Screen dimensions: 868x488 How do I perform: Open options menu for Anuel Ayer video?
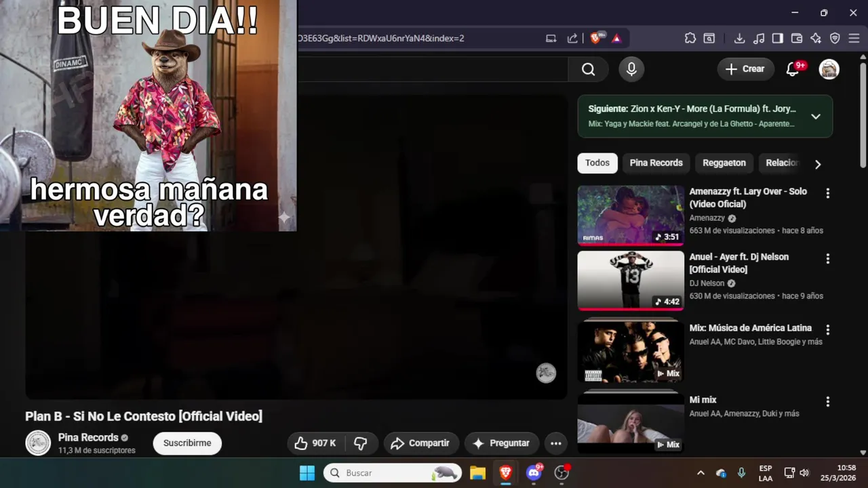click(827, 259)
